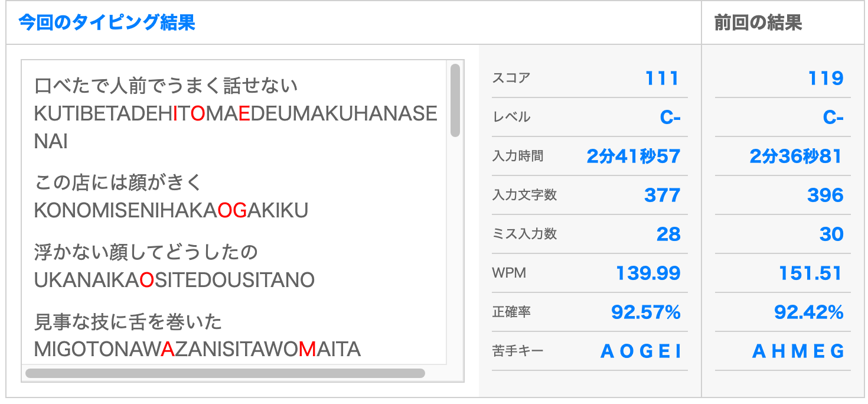This screenshot has width=868, height=404.
Task: Click the 入力文字数 value 377
Action: (x=662, y=195)
